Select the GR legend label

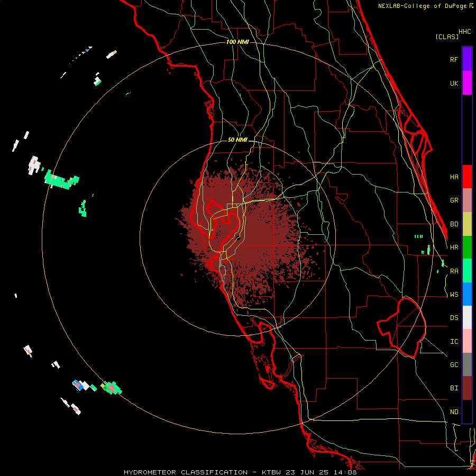click(454, 200)
